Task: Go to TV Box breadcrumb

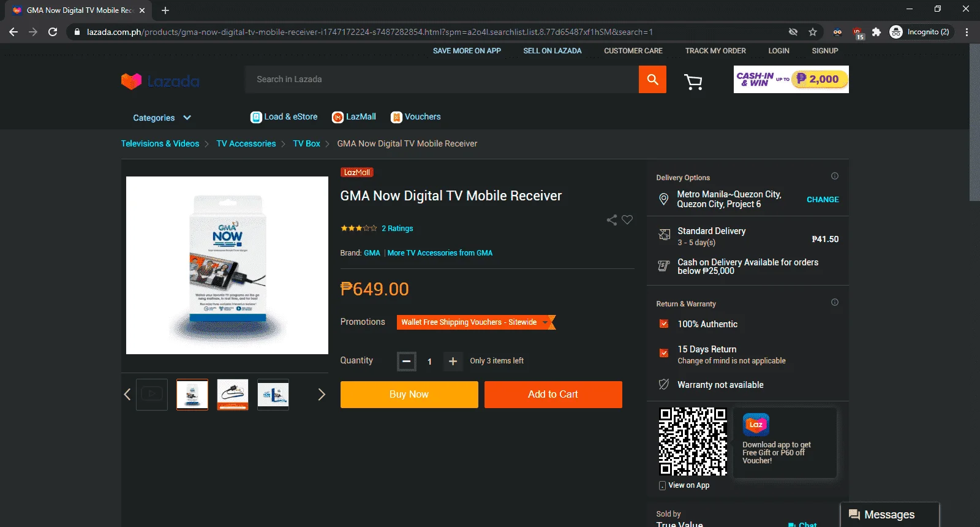Action: 306,143
